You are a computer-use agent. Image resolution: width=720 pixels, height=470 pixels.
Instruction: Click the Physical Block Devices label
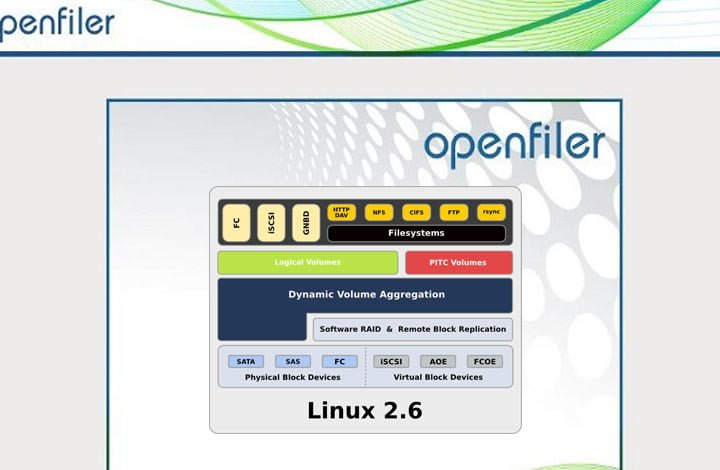[292, 377]
